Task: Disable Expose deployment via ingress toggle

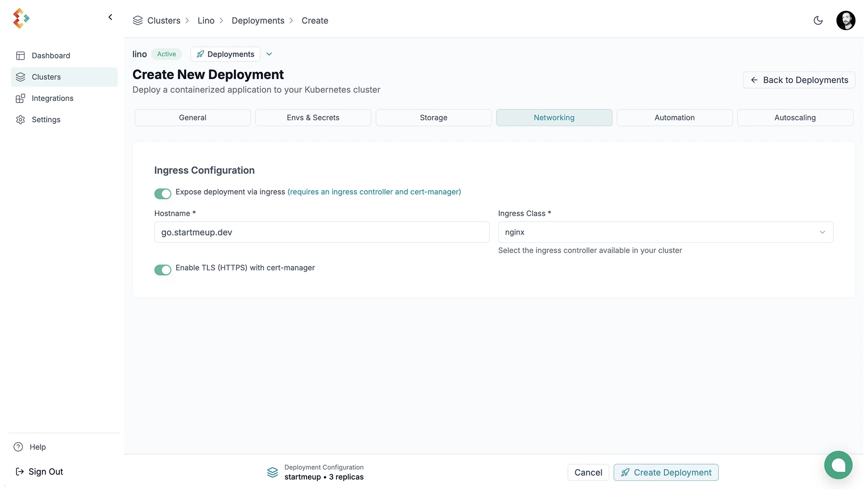Action: pos(163,193)
